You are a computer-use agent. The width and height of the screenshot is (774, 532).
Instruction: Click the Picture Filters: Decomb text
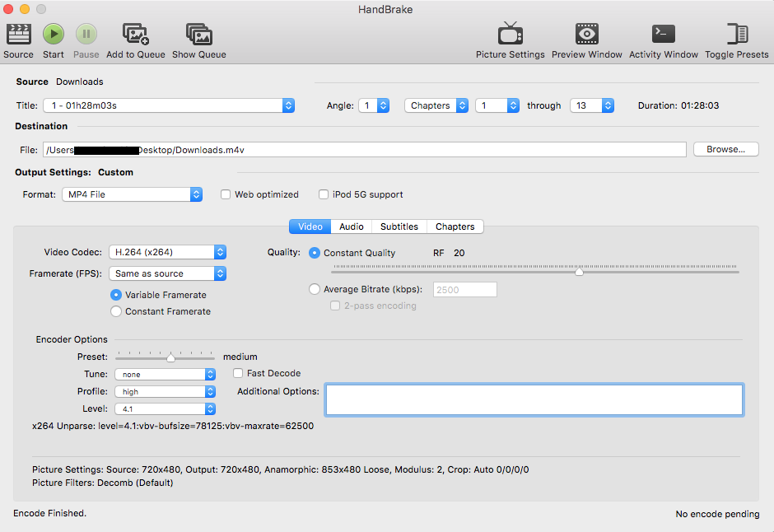click(103, 483)
